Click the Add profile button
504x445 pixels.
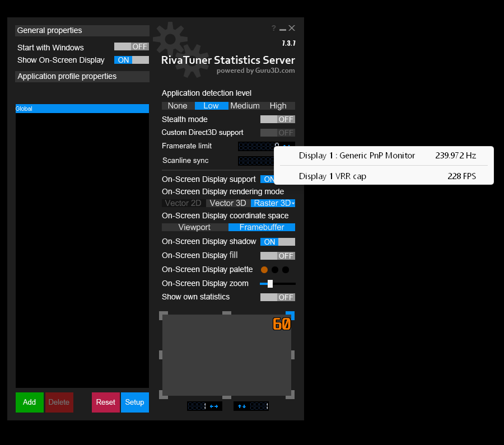tap(30, 402)
